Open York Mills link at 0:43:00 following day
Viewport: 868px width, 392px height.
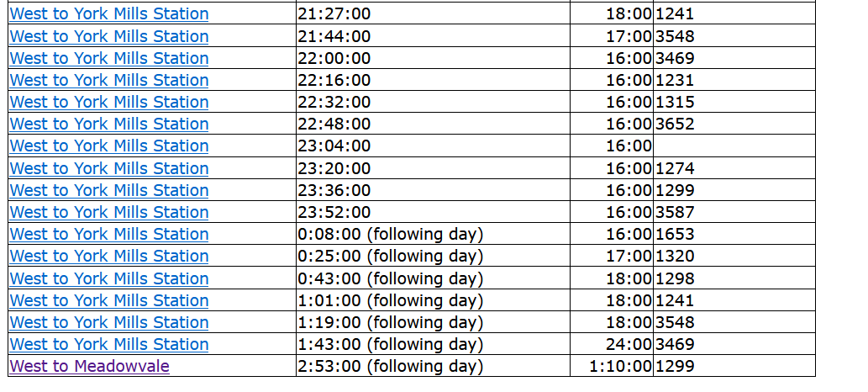pos(108,278)
